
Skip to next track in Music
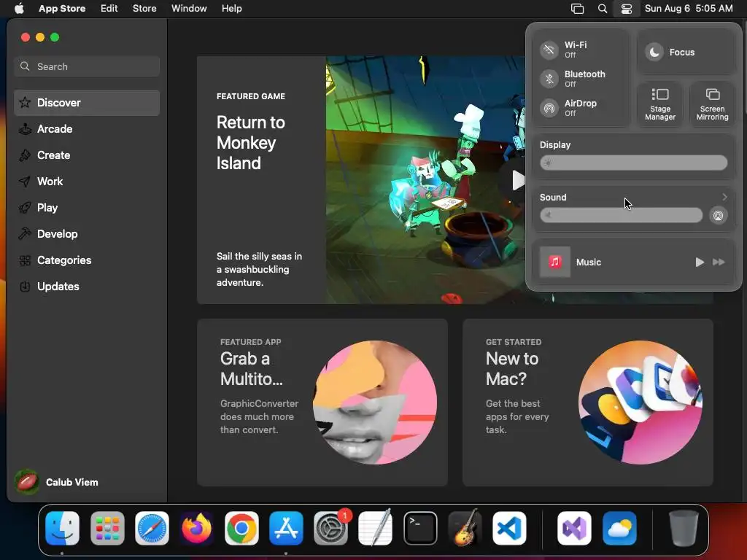pos(719,262)
